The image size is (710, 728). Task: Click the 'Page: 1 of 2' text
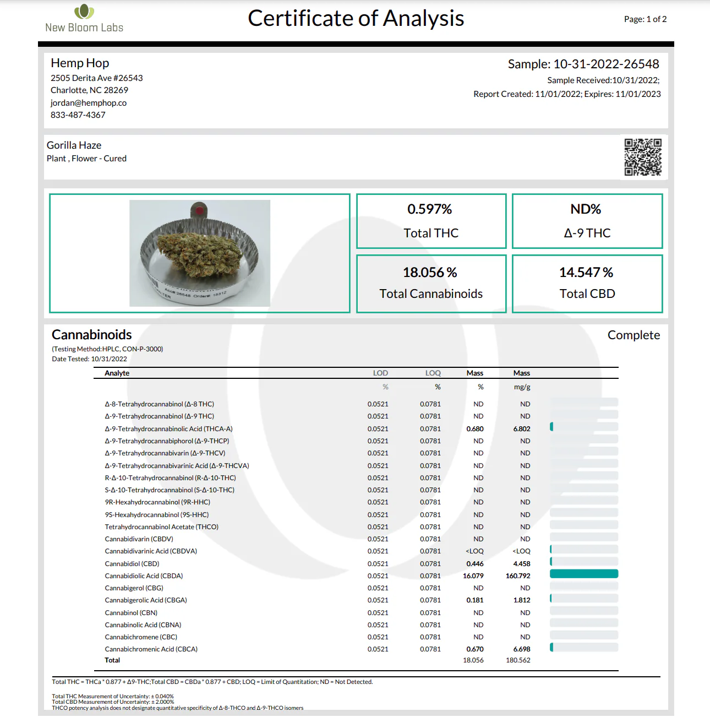pos(645,19)
